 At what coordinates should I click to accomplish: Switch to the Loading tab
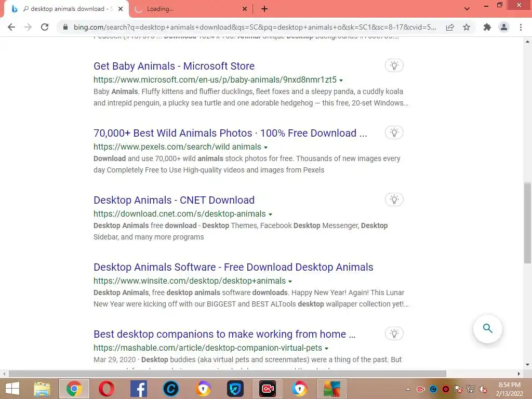pyautogui.click(x=190, y=9)
